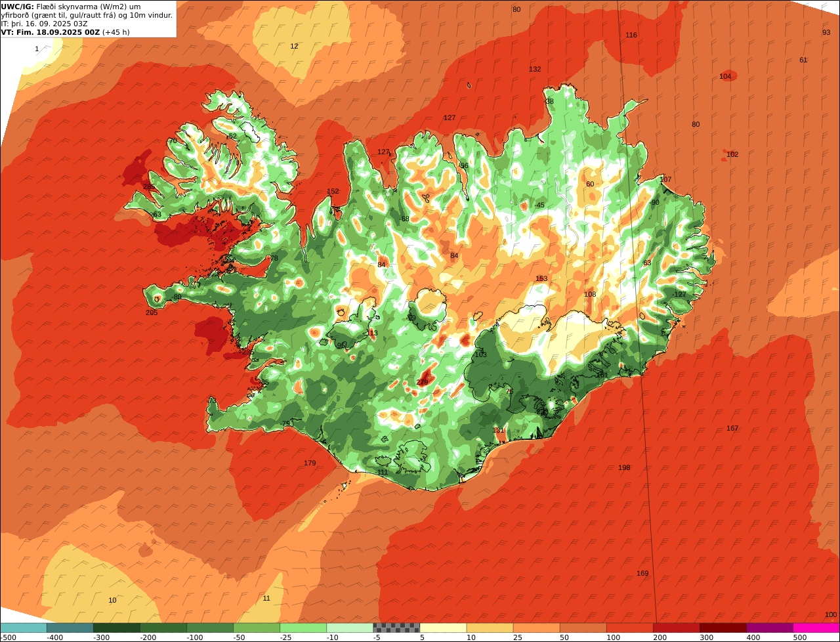Click the legend tick label 400
The image size is (840, 642).
753,637
